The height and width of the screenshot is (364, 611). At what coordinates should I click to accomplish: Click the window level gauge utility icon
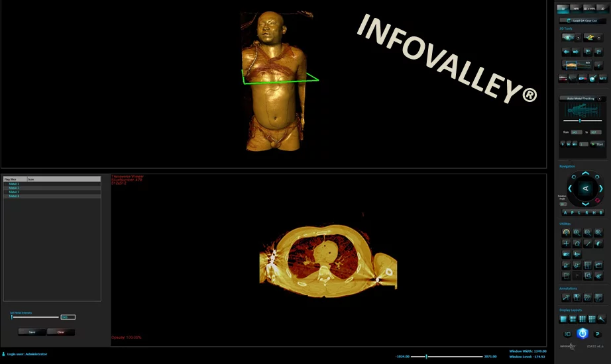coord(566,232)
